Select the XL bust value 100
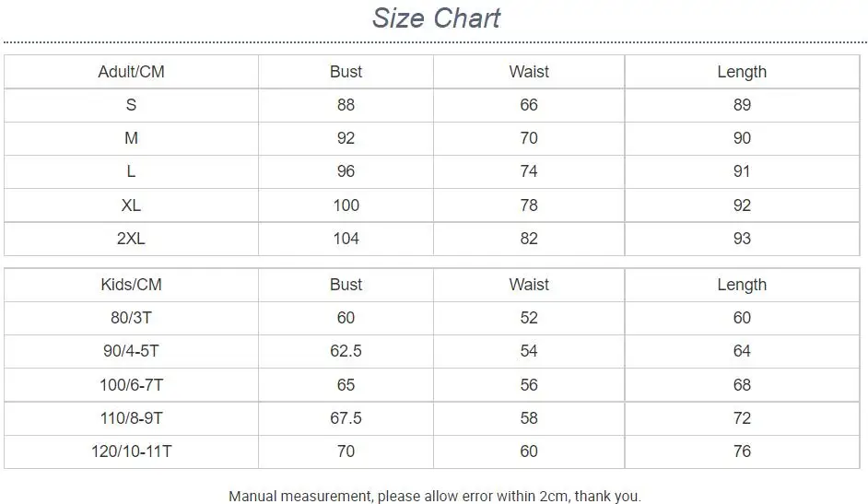Viewport: 868px width, 504px height. coord(346,205)
